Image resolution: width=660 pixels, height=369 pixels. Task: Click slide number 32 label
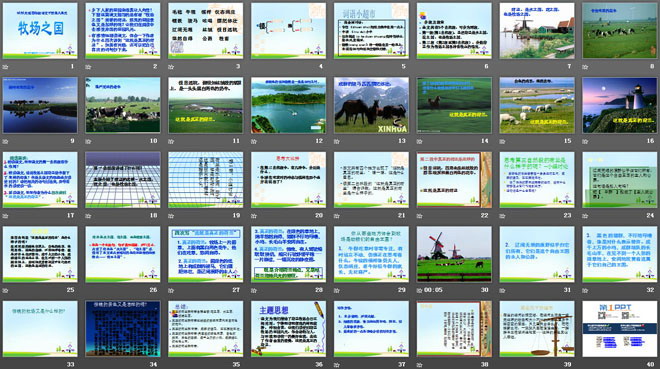pyautogui.click(x=650, y=290)
